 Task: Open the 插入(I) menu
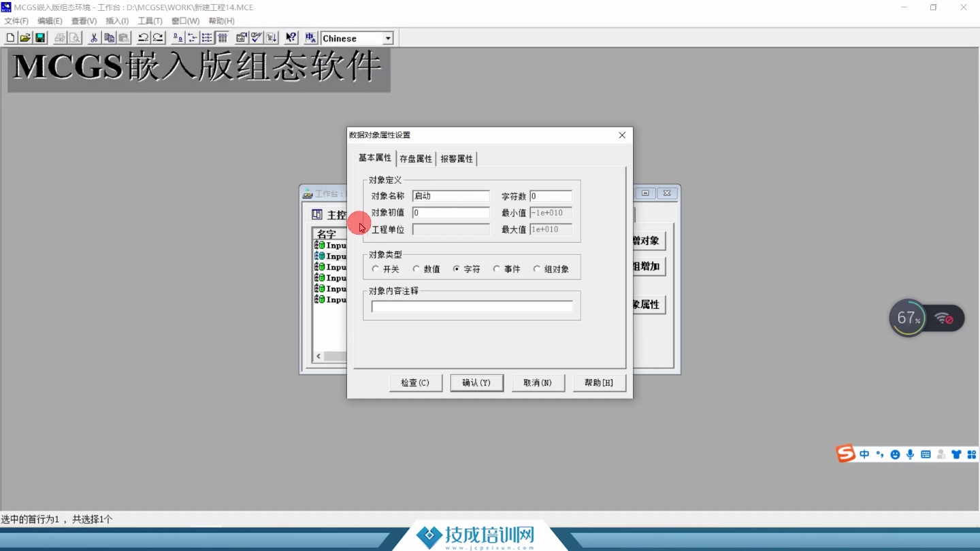(117, 21)
